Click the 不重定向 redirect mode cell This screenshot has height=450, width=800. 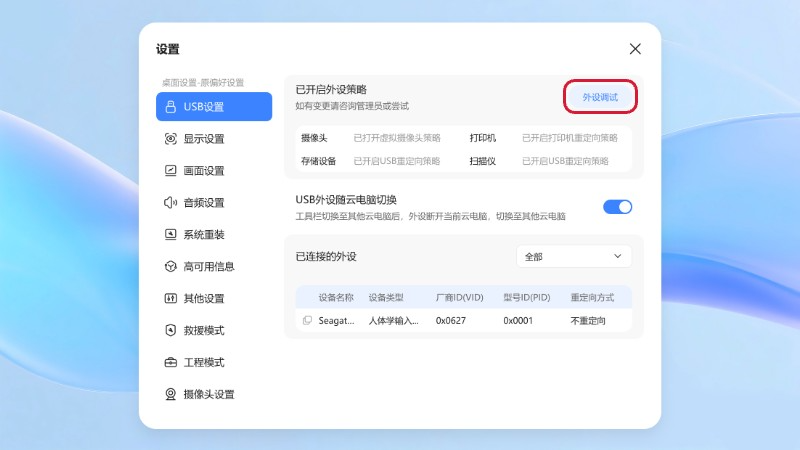(588, 320)
